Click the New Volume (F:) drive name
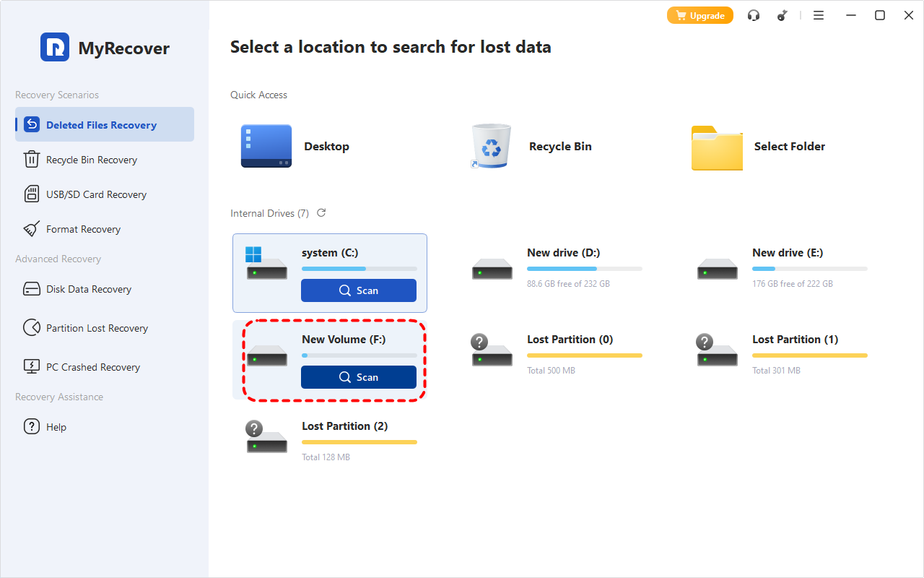The height and width of the screenshot is (578, 924). (344, 339)
